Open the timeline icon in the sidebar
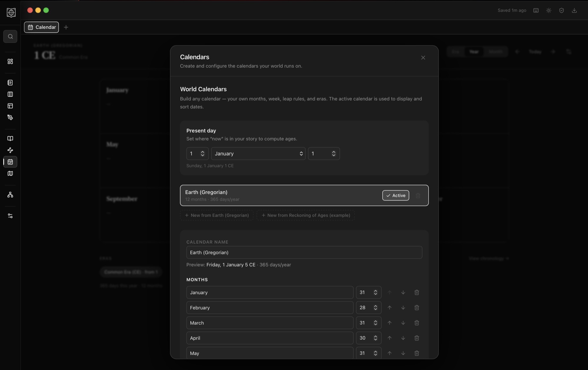Image resolution: width=588 pixels, height=370 pixels. tap(10, 150)
